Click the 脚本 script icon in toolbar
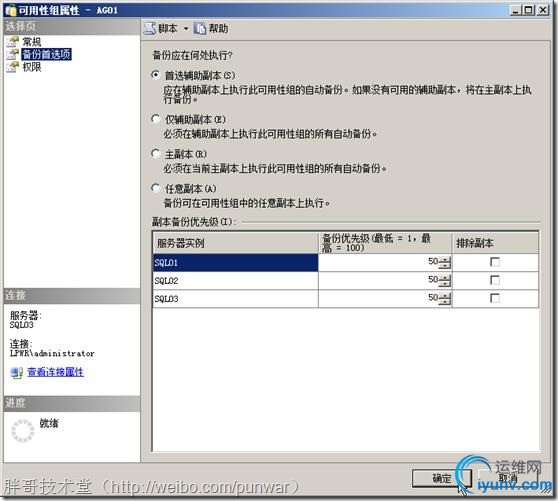 (x=149, y=28)
